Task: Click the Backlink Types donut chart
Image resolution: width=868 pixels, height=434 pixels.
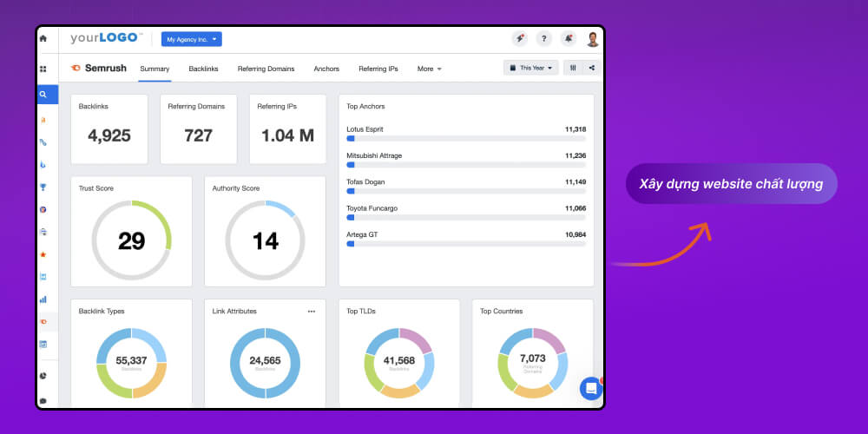Action: tap(131, 363)
